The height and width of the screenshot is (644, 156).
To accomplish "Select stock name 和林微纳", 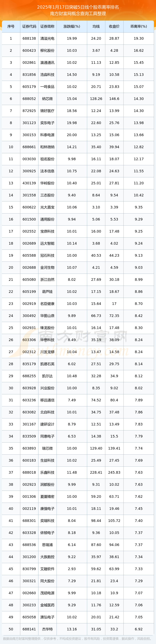I will 47,147.
